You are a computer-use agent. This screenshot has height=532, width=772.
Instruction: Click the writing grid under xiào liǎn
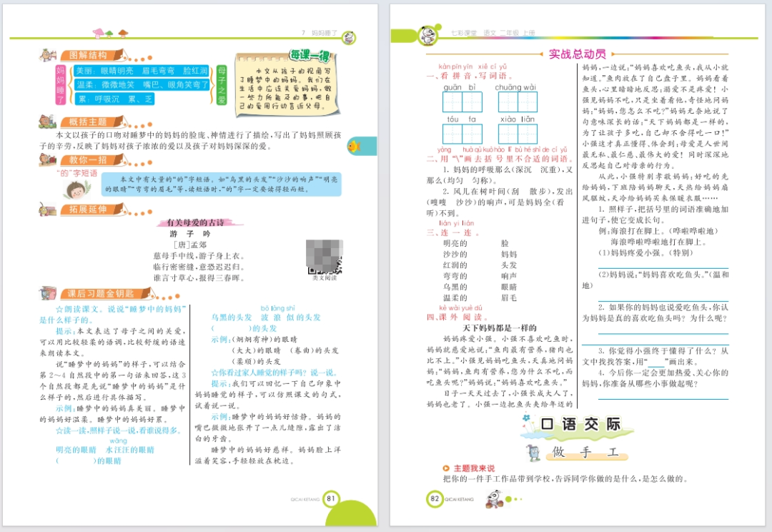tap(518, 134)
